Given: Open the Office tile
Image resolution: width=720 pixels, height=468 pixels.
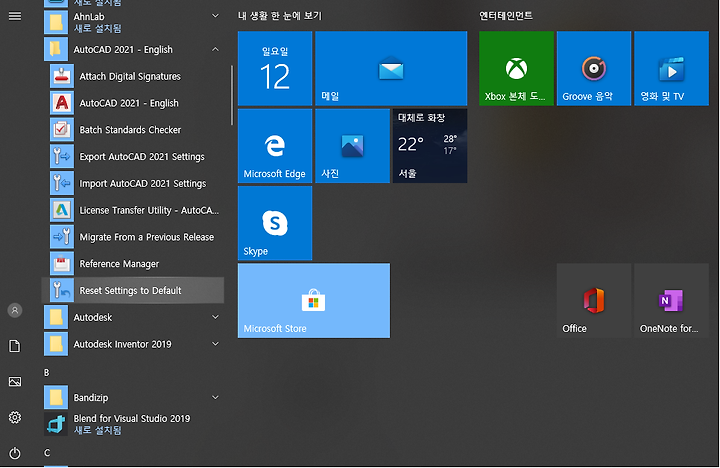Looking at the screenshot, I should [x=594, y=300].
